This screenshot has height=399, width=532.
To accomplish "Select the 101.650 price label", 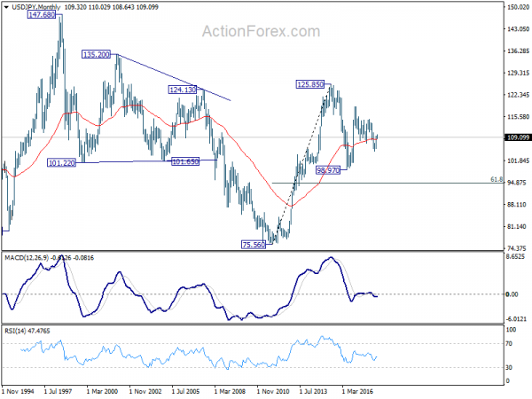I will pos(185,161).
